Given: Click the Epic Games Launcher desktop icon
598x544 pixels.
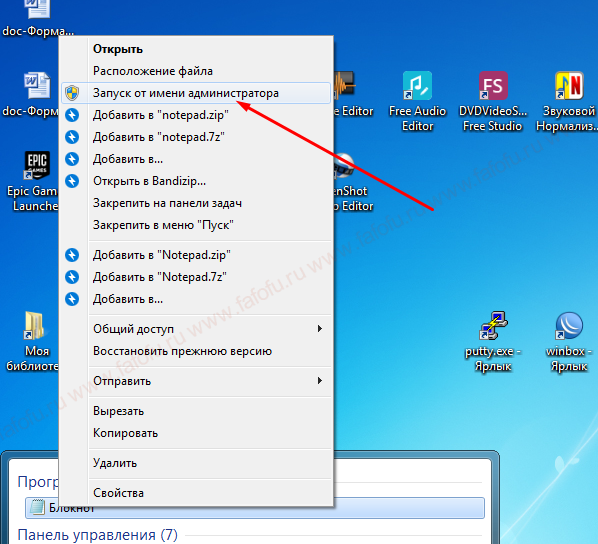Looking at the screenshot, I should 37,165.
